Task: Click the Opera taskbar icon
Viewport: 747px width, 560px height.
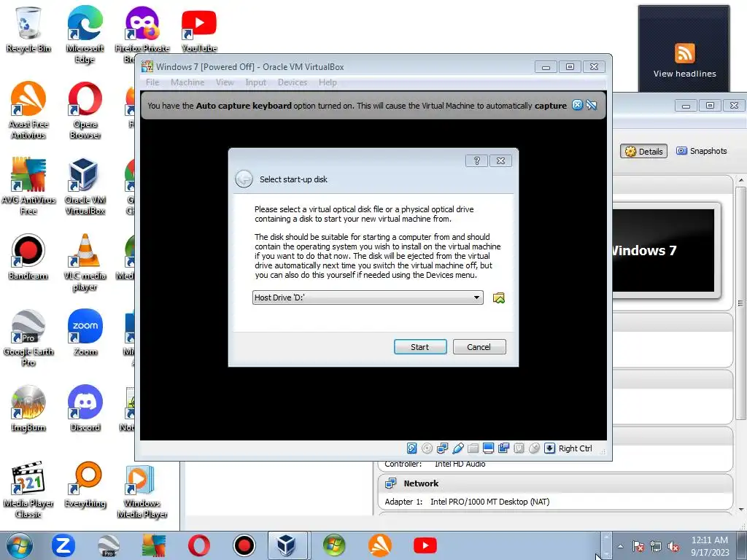Action: tap(198, 545)
